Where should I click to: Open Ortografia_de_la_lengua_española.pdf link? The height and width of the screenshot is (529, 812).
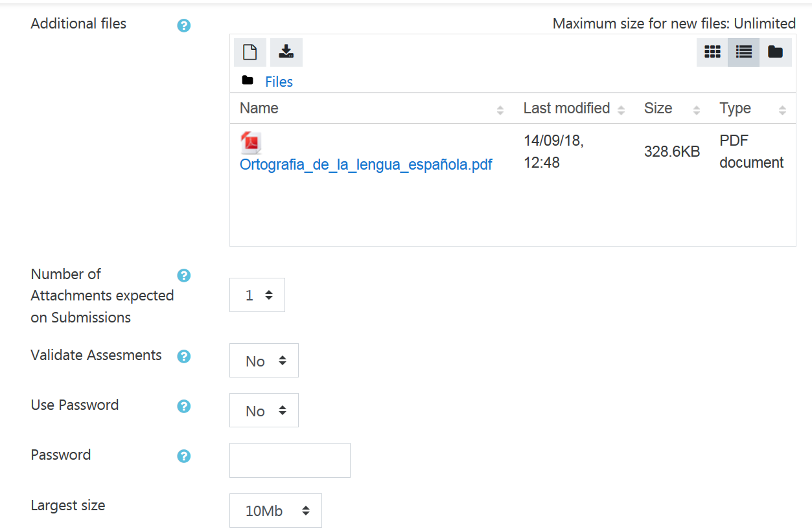pyautogui.click(x=366, y=164)
